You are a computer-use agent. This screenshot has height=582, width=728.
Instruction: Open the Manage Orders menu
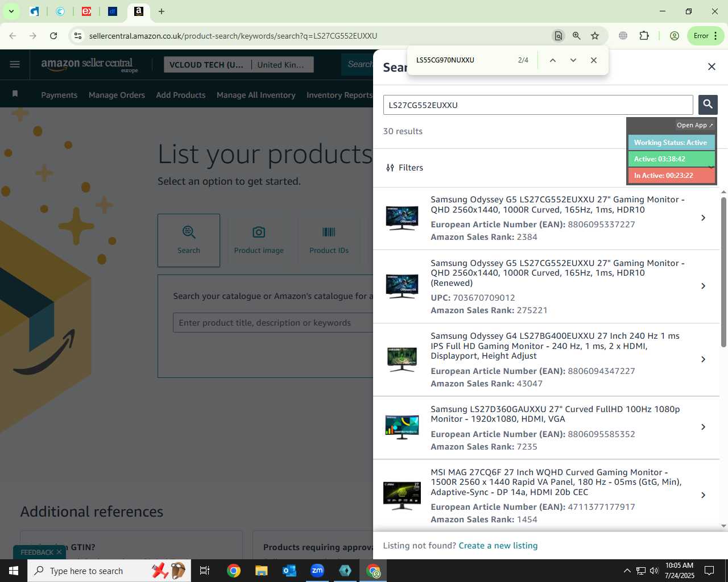point(117,95)
